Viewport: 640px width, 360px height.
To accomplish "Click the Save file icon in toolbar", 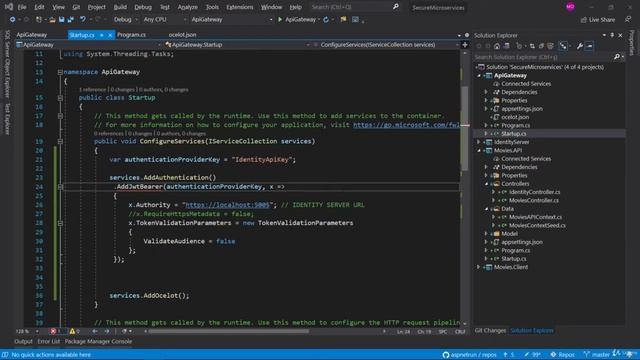I will coord(61,19).
